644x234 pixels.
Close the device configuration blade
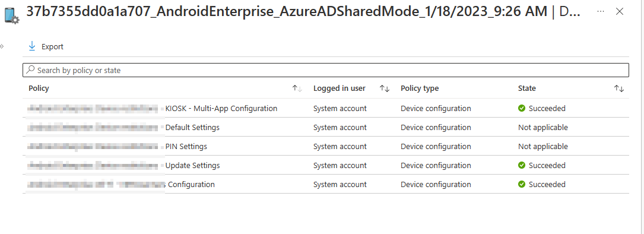[620, 11]
